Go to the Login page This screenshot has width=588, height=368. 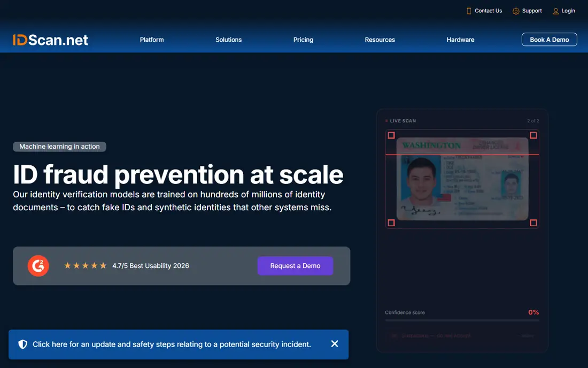(568, 11)
